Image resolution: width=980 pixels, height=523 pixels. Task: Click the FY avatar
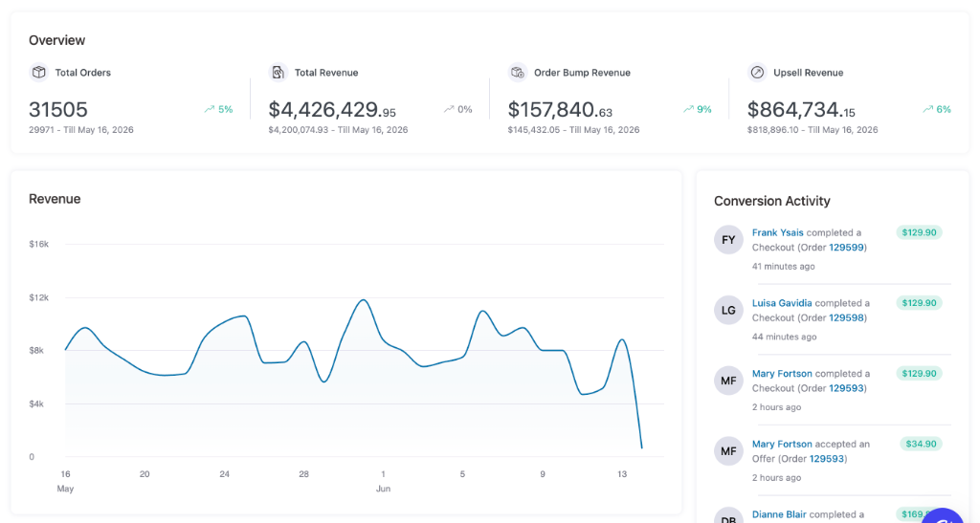click(728, 240)
